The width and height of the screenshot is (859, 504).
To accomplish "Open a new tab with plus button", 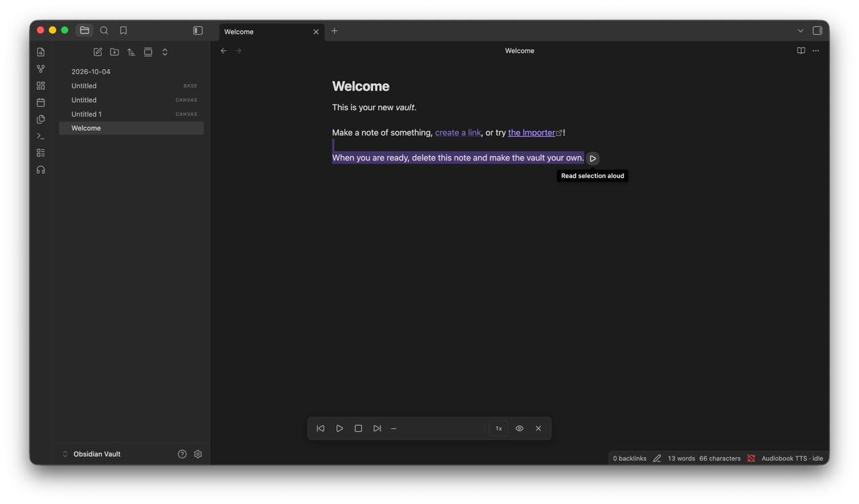I will [x=334, y=31].
